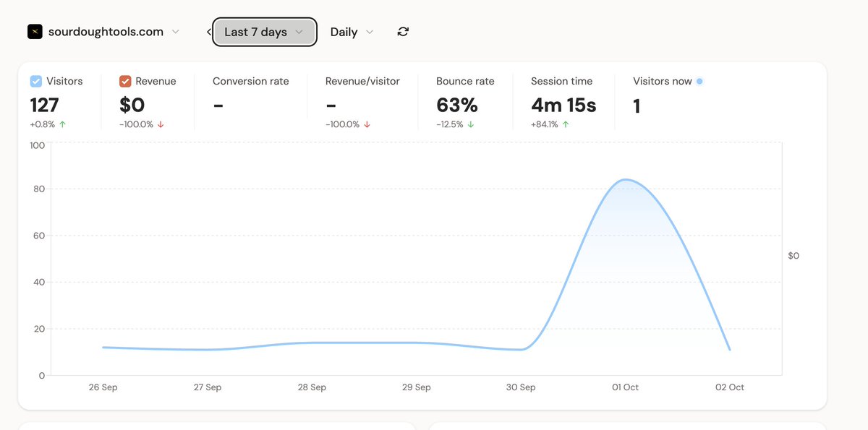Click the -12.5% change text
This screenshot has width=868, height=430.
click(450, 124)
